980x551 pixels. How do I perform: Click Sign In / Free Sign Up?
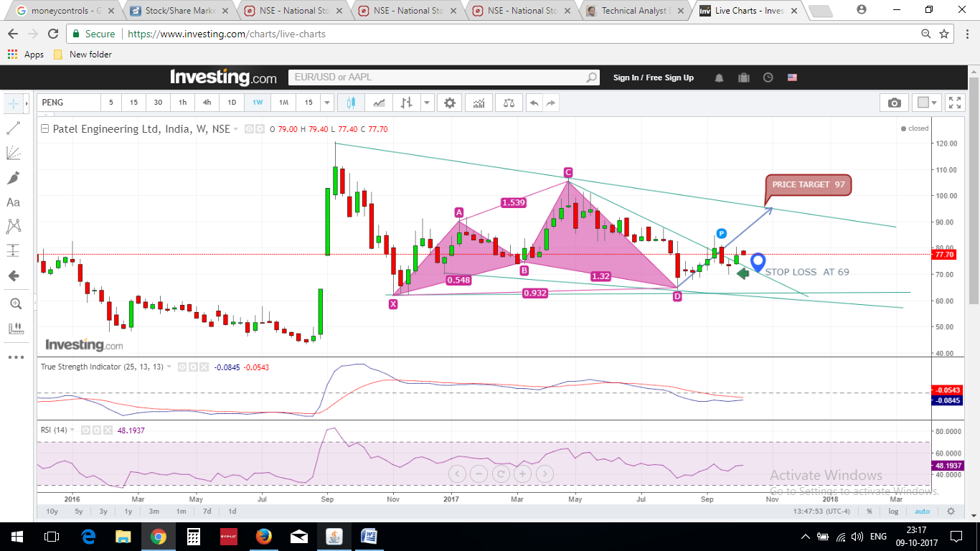[x=654, y=77]
